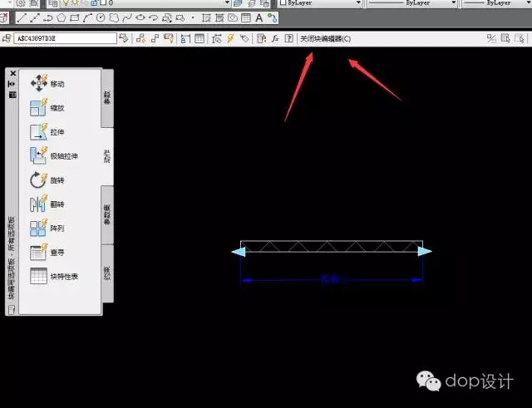Choose the 拉伸 (Stretch) action
Screen dimensions: 532x408
click(41, 131)
